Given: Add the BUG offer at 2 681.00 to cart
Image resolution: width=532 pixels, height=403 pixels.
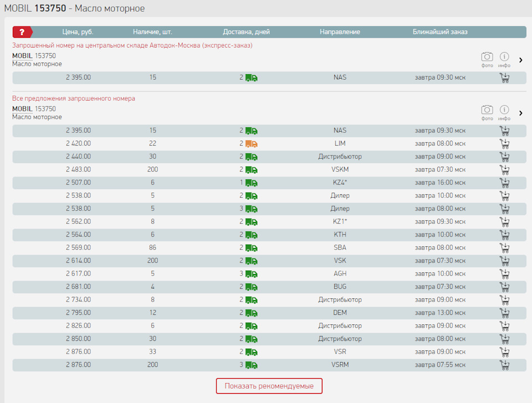Looking at the screenshot, I should (x=504, y=287).
